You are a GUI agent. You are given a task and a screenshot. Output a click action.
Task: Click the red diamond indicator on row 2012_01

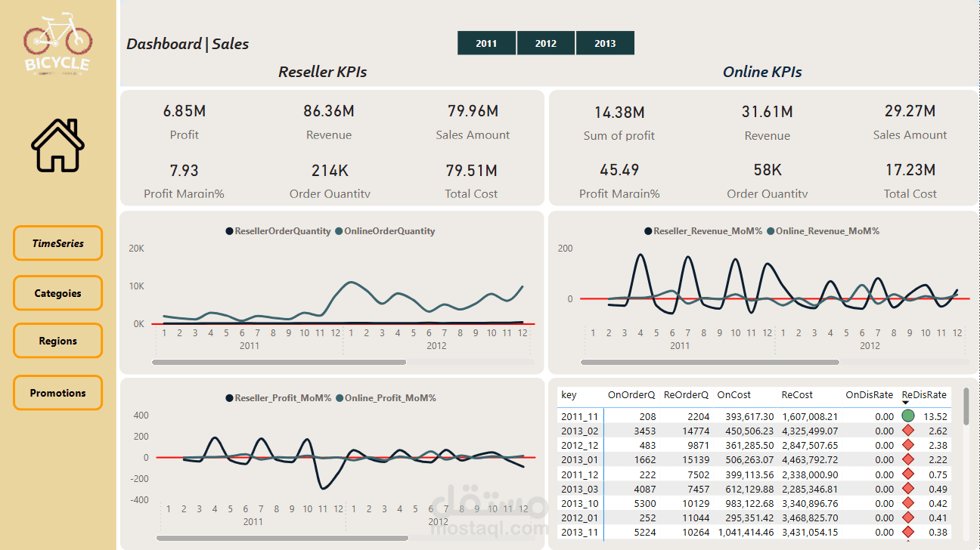coord(908,518)
